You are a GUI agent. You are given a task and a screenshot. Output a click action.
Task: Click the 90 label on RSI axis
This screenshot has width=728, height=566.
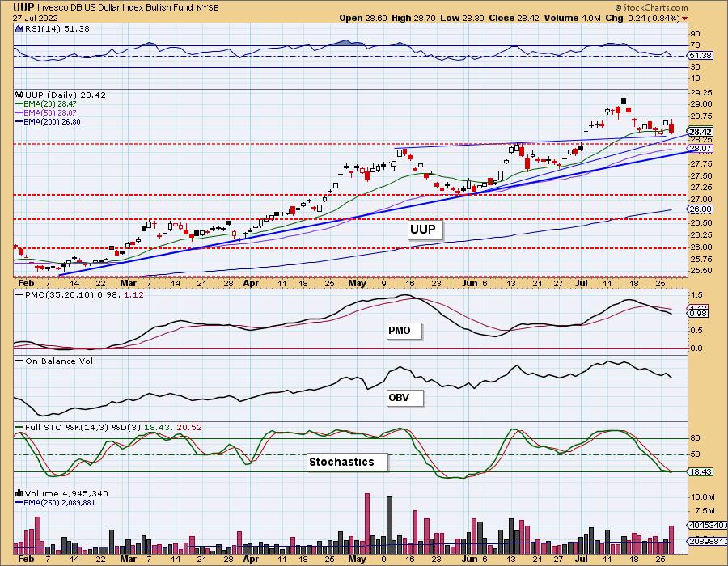[x=695, y=33]
